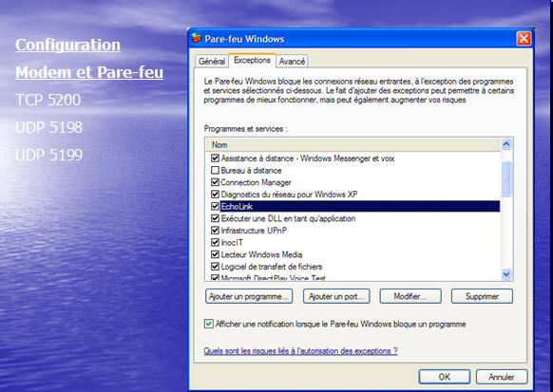This screenshot has width=553, height=392.
Task: Enable the Bureau à distance checkbox
Action: tap(215, 170)
